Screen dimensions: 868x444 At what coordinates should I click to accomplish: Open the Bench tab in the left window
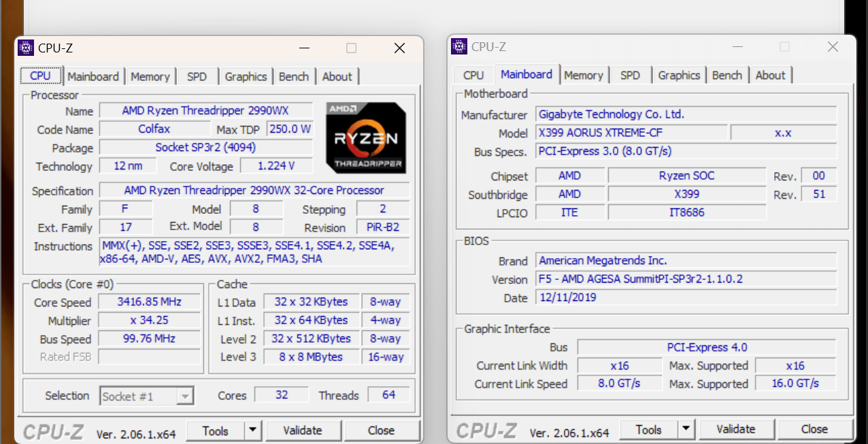tap(294, 76)
